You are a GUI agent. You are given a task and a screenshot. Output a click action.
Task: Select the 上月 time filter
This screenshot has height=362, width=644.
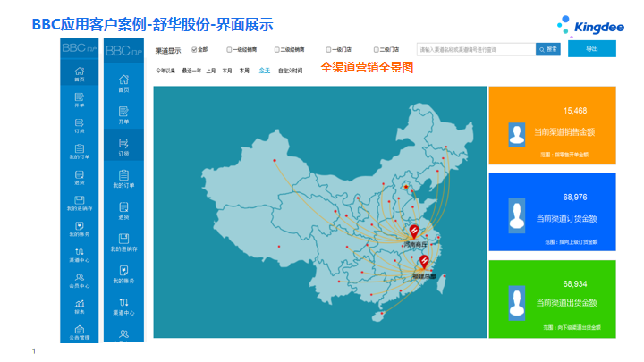[x=211, y=71]
